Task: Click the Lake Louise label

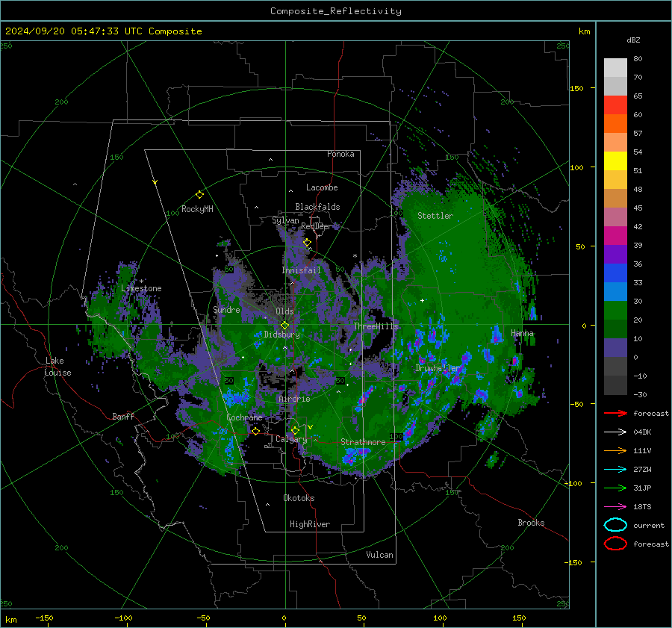Action: [x=57, y=367]
